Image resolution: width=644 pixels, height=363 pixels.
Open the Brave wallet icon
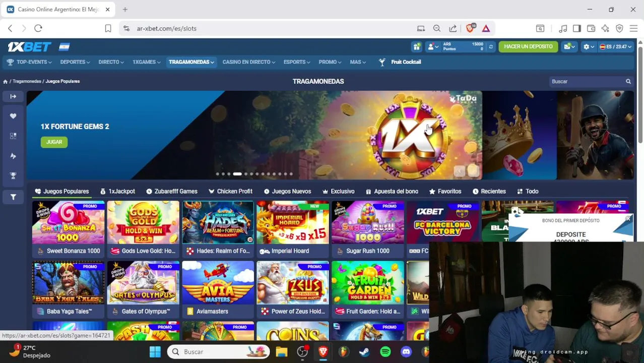coord(591,28)
